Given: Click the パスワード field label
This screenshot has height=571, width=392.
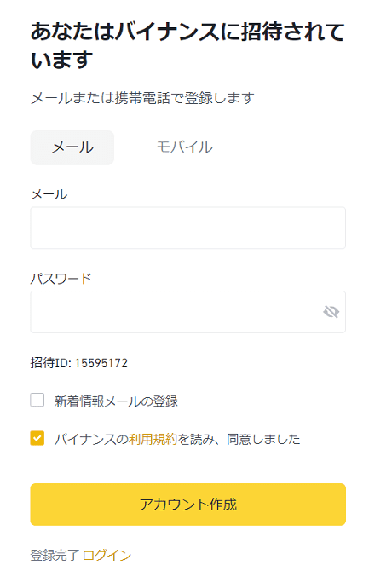Looking at the screenshot, I should click(61, 279).
